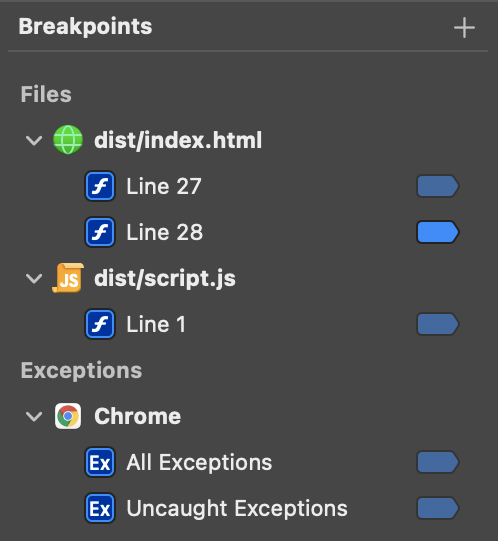Click the Exceptions section header

point(81,371)
